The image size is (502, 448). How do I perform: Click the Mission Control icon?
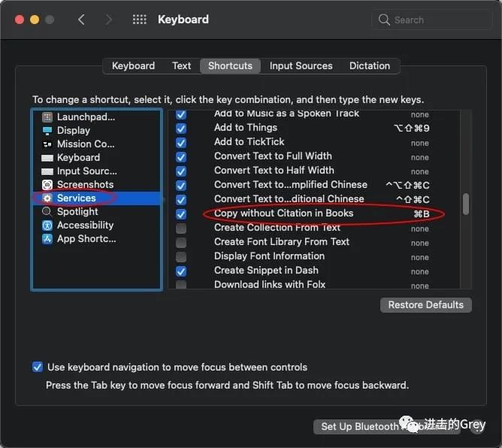(47, 144)
